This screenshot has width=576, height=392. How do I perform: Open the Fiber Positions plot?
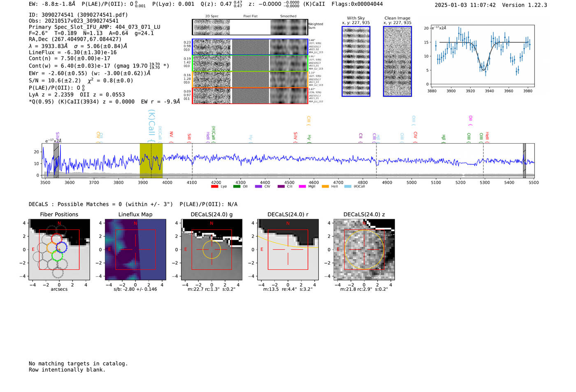click(x=59, y=250)
